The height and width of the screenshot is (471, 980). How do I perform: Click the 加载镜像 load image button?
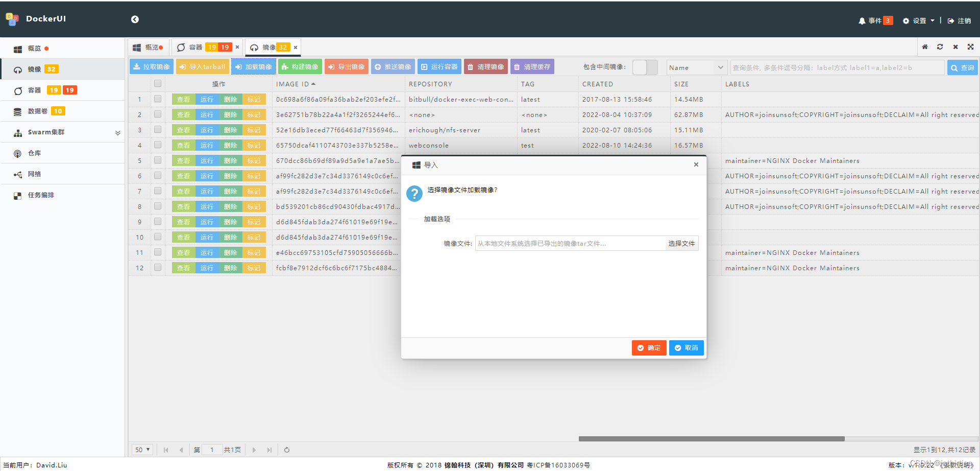(x=254, y=67)
